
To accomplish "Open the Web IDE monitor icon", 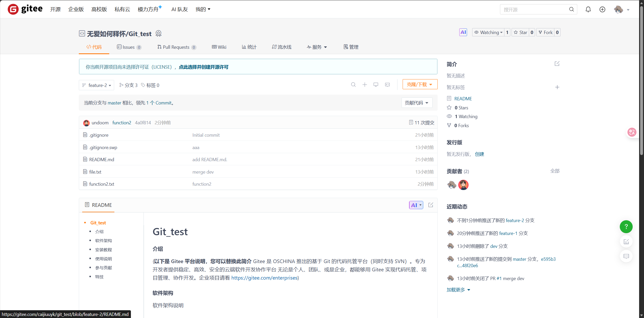I will coord(376,85).
